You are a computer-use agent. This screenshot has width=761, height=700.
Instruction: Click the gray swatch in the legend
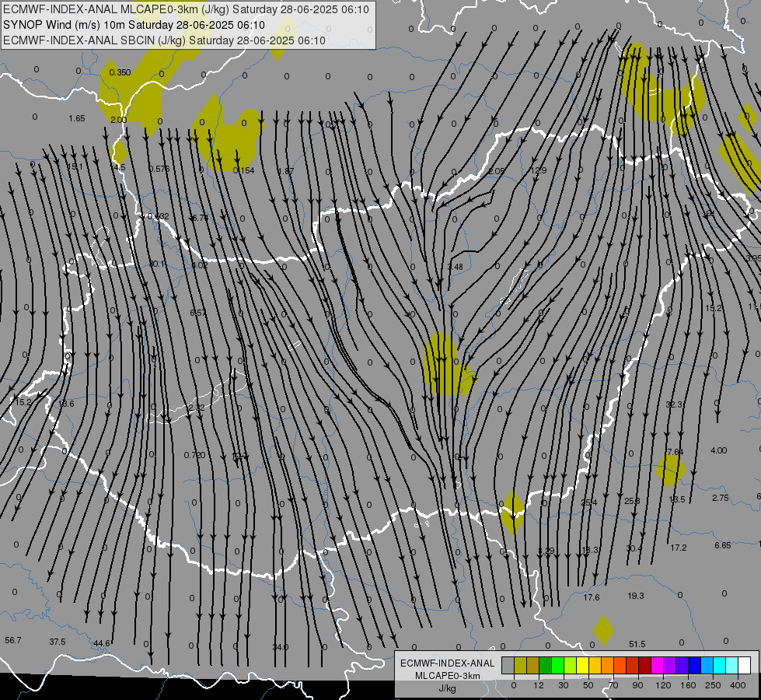pyautogui.click(x=508, y=665)
